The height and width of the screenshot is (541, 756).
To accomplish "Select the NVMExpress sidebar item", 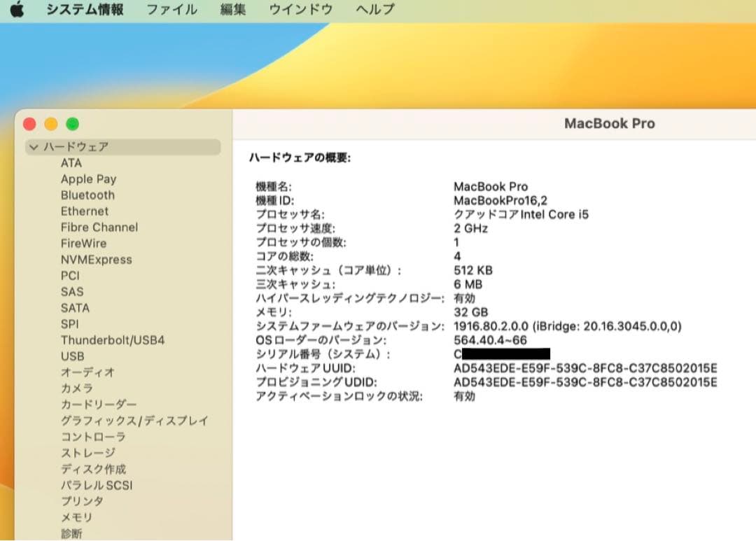I will pyautogui.click(x=97, y=259).
